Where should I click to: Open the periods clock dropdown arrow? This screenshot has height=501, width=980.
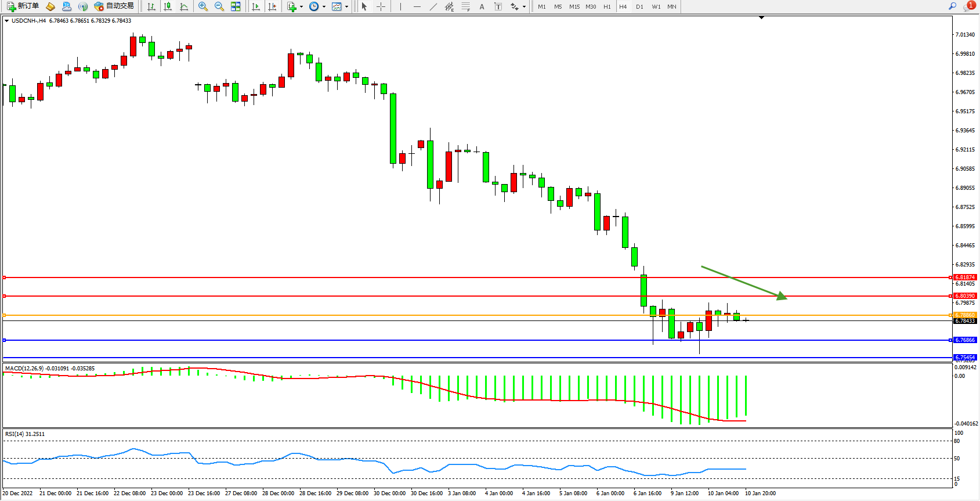click(324, 7)
